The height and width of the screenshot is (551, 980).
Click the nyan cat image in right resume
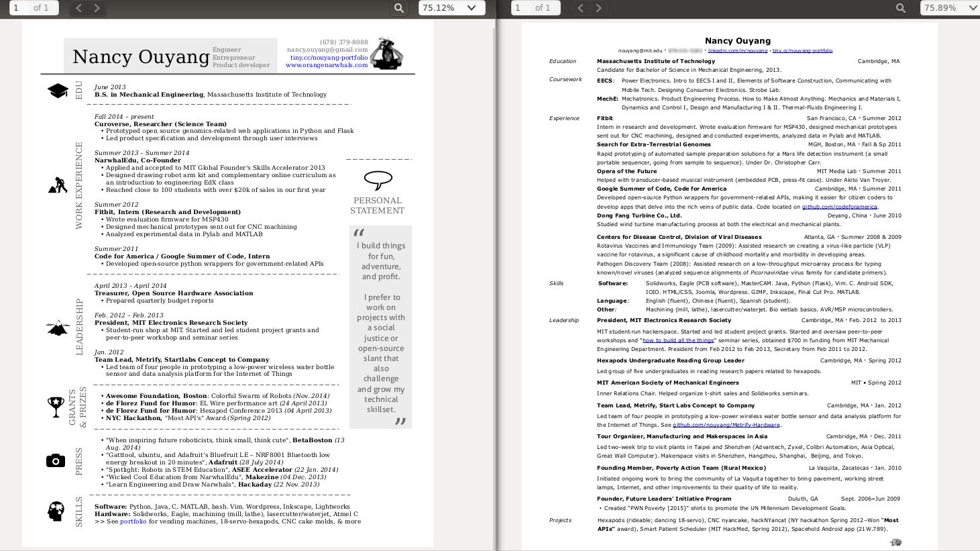[895, 541]
